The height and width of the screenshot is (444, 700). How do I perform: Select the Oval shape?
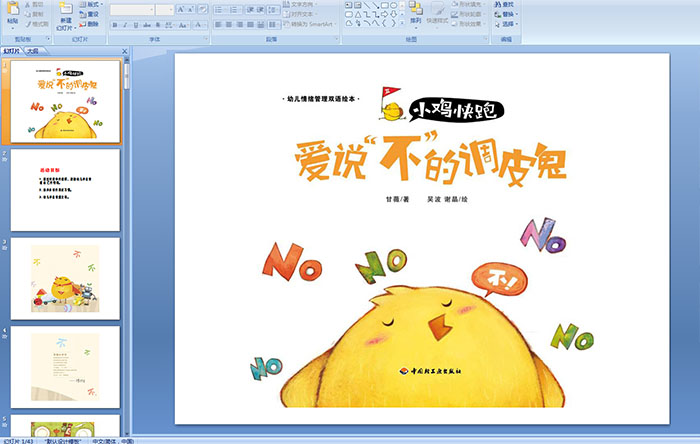click(393, 5)
